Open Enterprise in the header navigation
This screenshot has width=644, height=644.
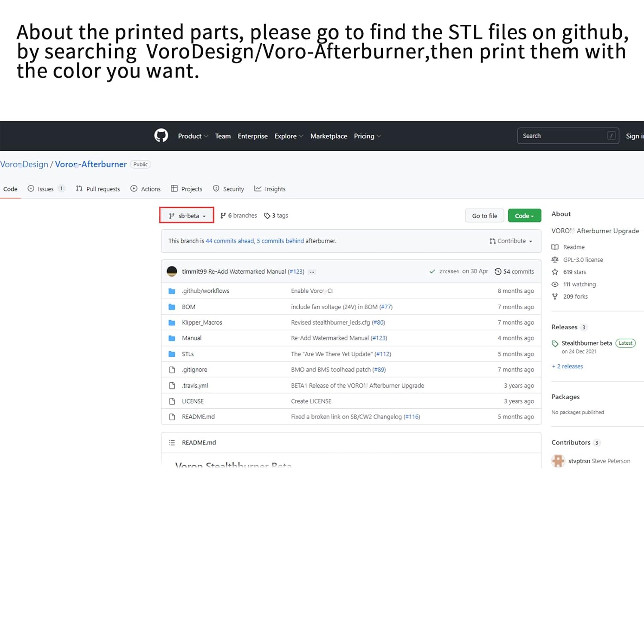[x=252, y=136]
